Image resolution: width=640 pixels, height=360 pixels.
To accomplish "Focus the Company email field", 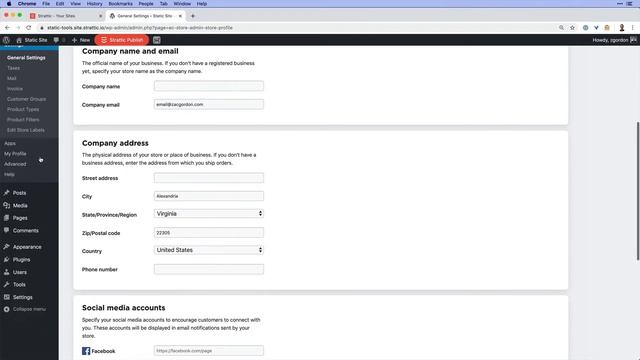I will (x=209, y=104).
